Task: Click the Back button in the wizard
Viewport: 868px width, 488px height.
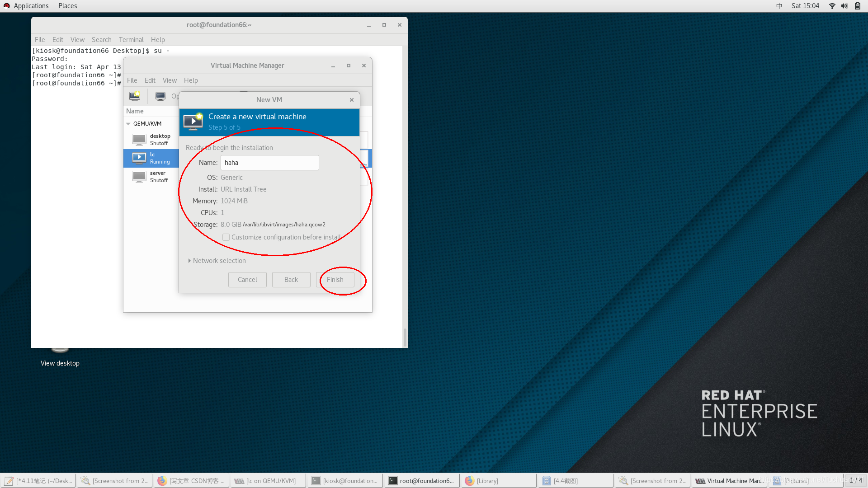Action: [291, 280]
